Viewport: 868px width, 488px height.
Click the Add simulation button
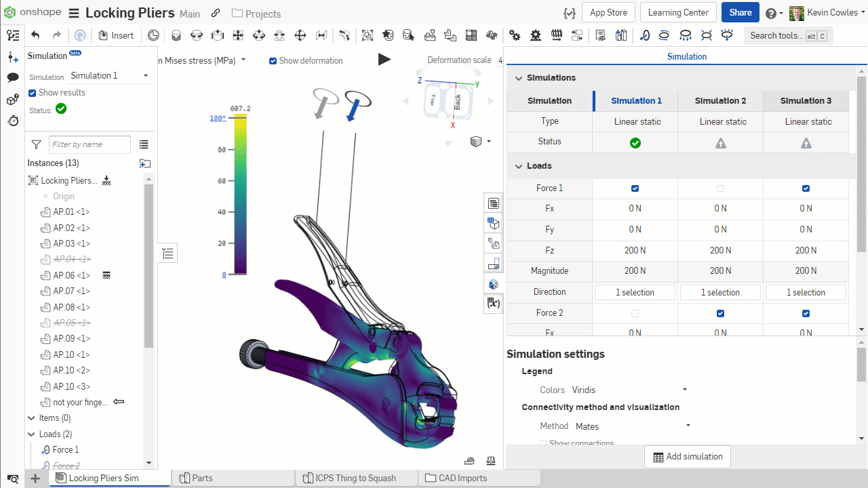[x=688, y=457]
